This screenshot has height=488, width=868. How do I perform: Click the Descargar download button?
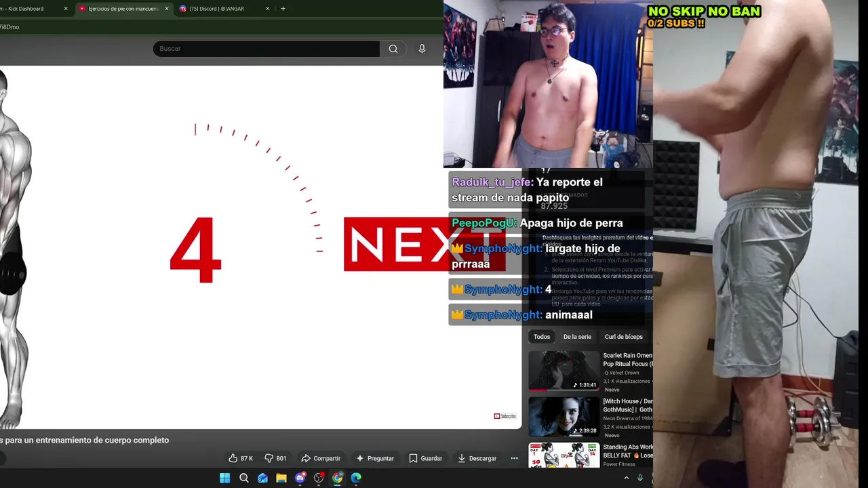pos(477,458)
